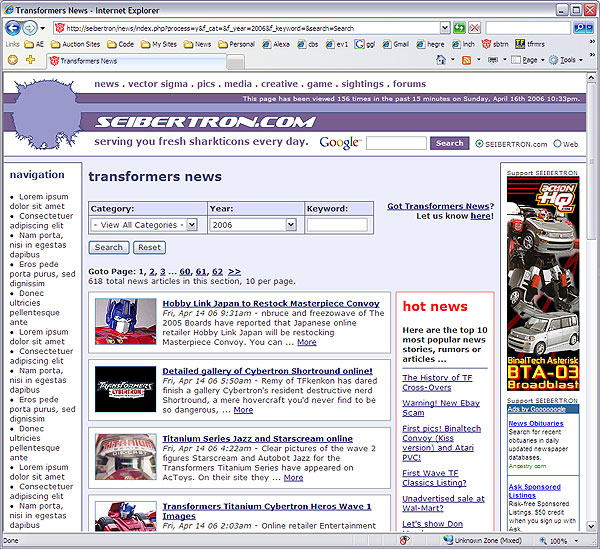
Task: Click the Unknown Zone (Mixed) security status
Action: click(x=483, y=541)
